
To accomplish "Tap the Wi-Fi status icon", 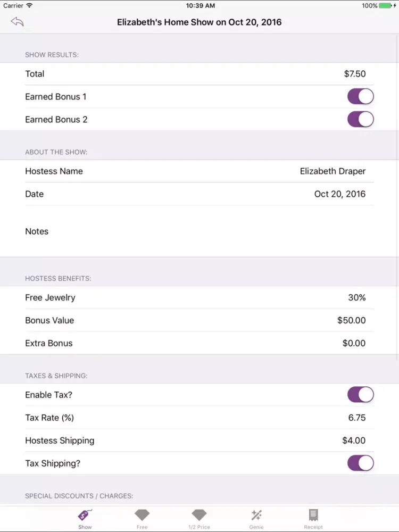I will pyautogui.click(x=29, y=5).
